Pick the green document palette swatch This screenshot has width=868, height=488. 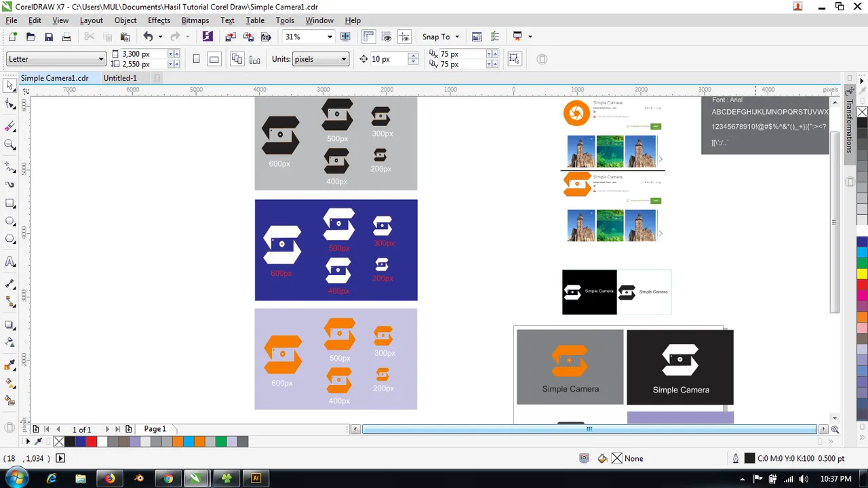(221, 441)
